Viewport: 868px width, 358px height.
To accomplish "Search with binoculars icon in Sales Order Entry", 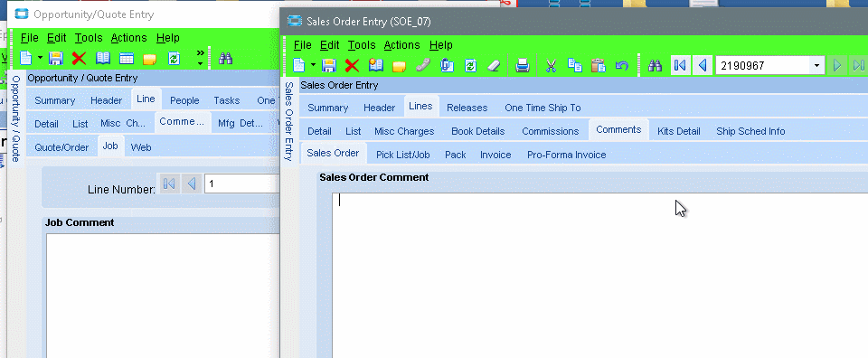I will 656,65.
